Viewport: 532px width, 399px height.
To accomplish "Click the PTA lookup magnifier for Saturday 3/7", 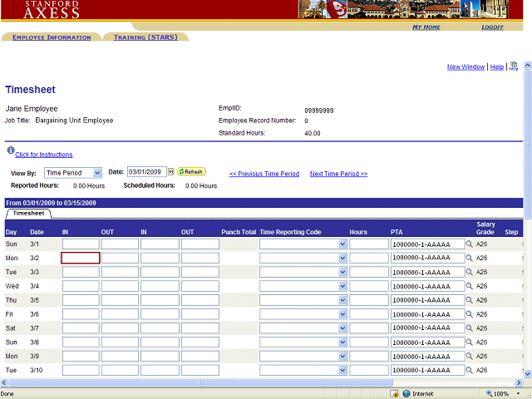I will (469, 328).
